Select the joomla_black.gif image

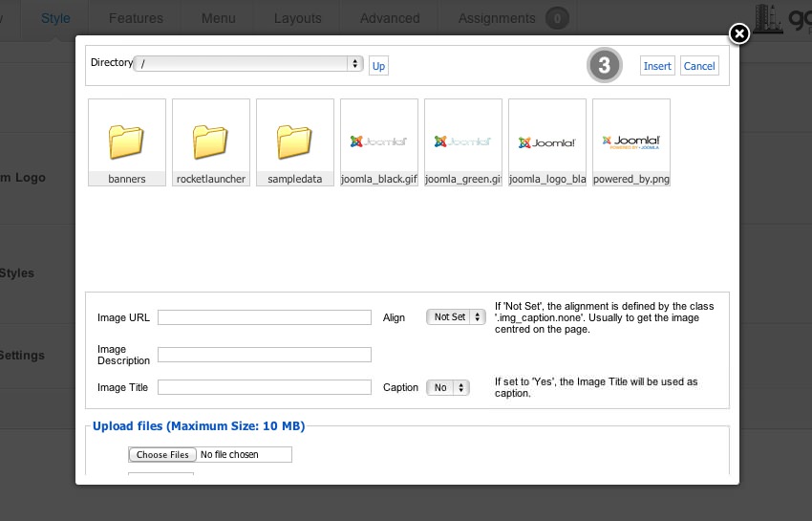point(379,141)
